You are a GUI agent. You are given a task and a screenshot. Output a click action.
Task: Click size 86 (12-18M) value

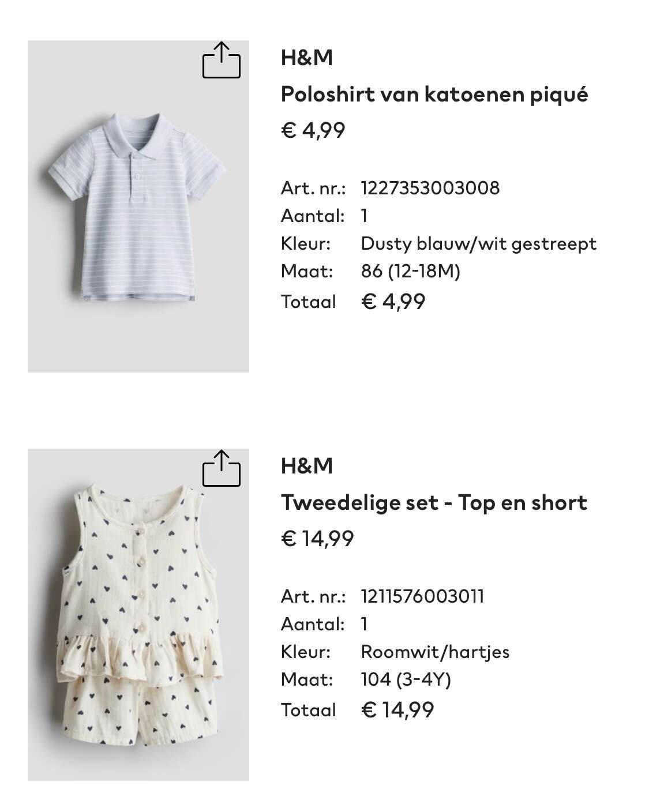(x=411, y=271)
